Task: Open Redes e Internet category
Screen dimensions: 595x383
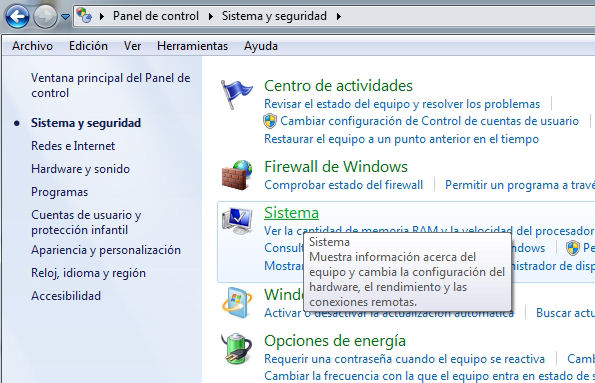Action: (73, 146)
